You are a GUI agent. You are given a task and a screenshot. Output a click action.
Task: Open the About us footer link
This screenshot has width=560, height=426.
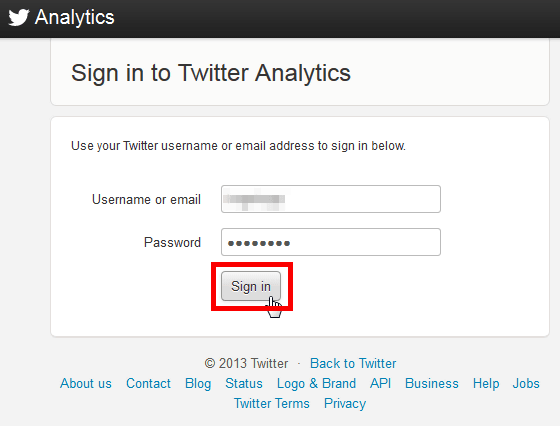[86, 384]
